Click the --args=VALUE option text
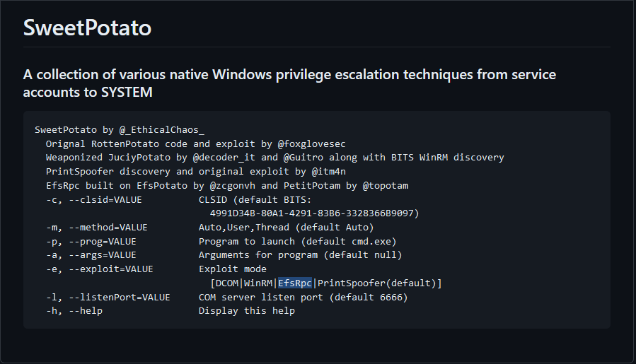 (x=103, y=255)
